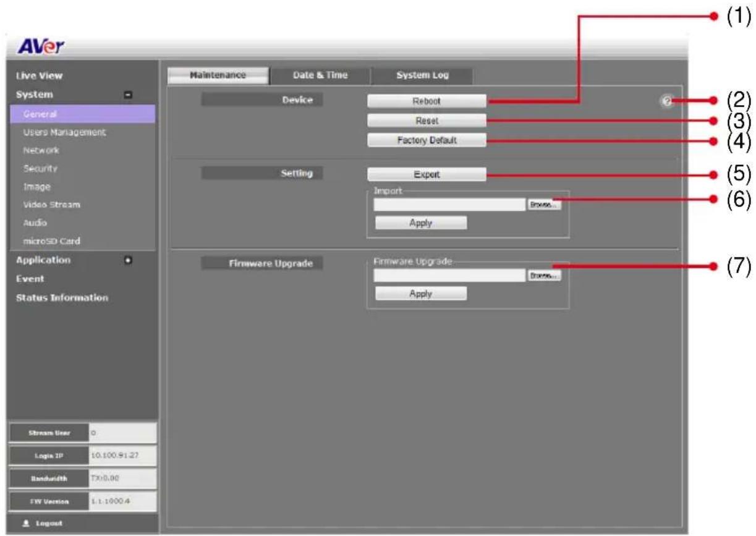Open the Date & Time tab
756x536 pixels.
tap(320, 75)
